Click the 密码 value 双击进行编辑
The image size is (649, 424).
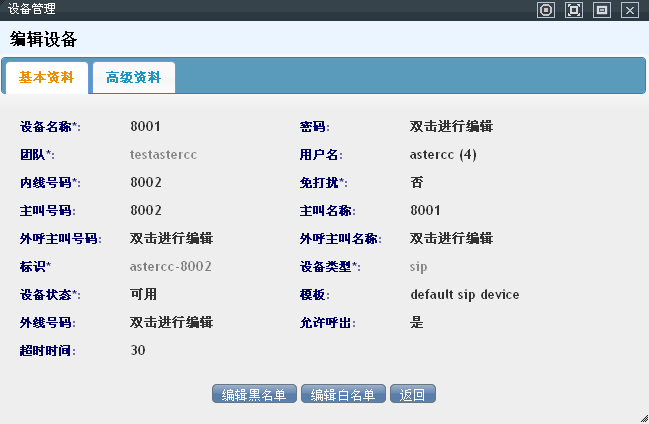click(451, 127)
